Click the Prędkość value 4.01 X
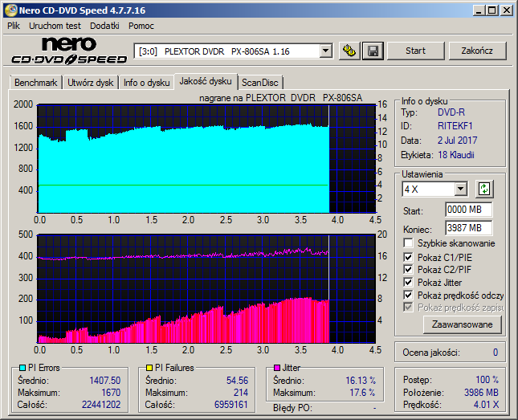Viewport: 518px width, 420px height. 486,405
